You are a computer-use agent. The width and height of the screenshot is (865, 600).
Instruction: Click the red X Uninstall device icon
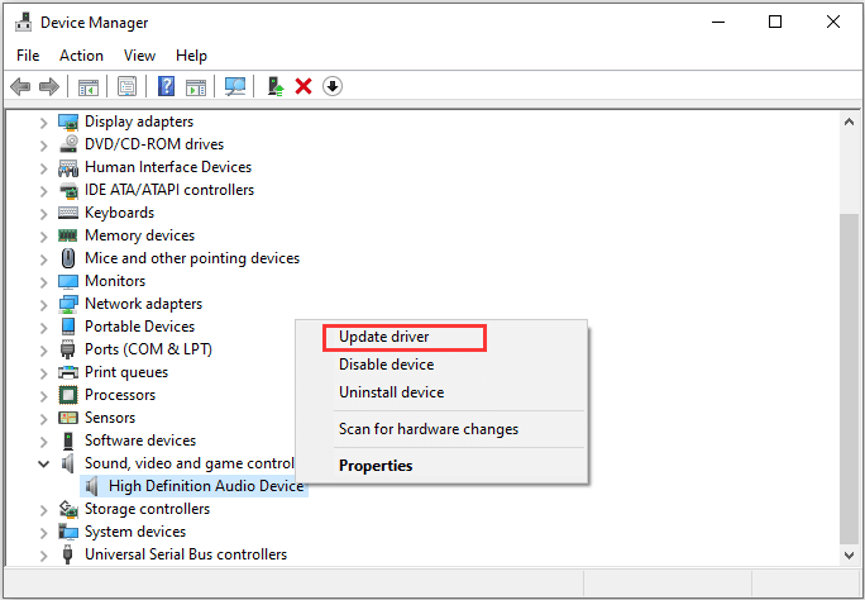[303, 87]
